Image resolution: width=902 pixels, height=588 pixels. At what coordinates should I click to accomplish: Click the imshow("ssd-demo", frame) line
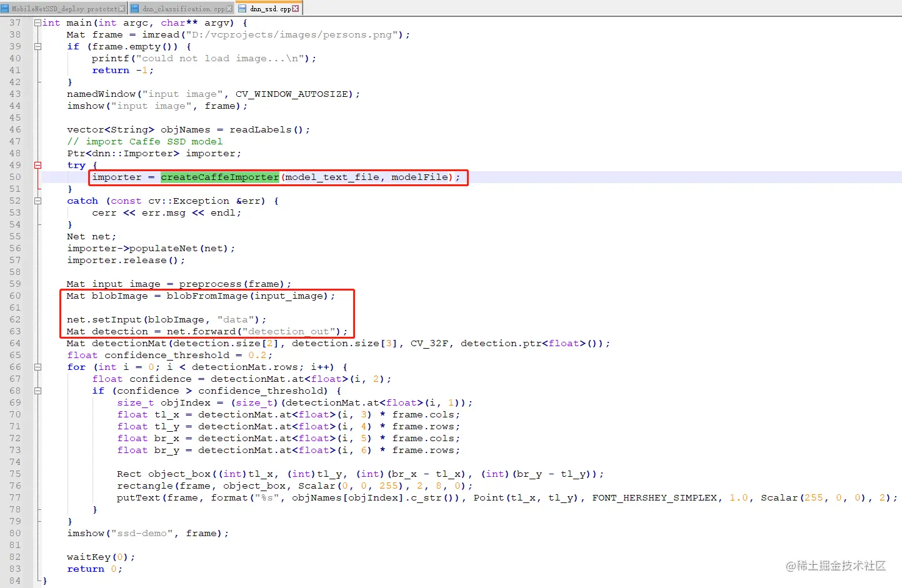pyautogui.click(x=148, y=533)
